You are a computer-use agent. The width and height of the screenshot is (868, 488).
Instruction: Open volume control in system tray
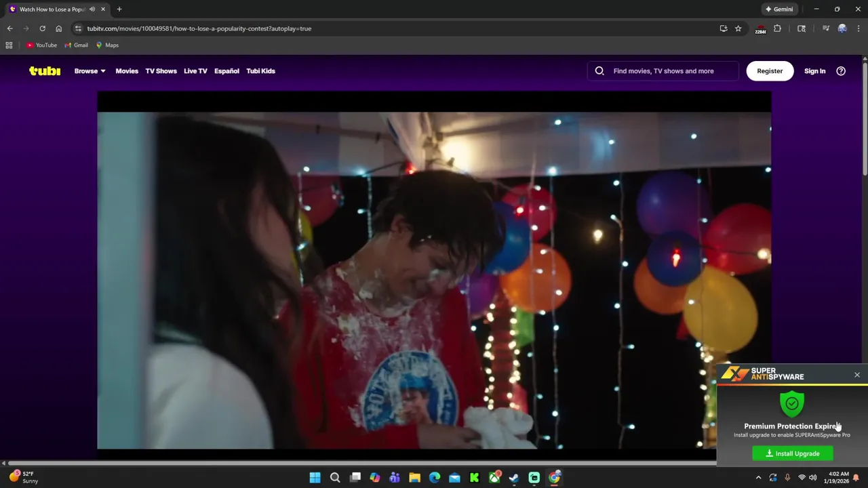812,478
